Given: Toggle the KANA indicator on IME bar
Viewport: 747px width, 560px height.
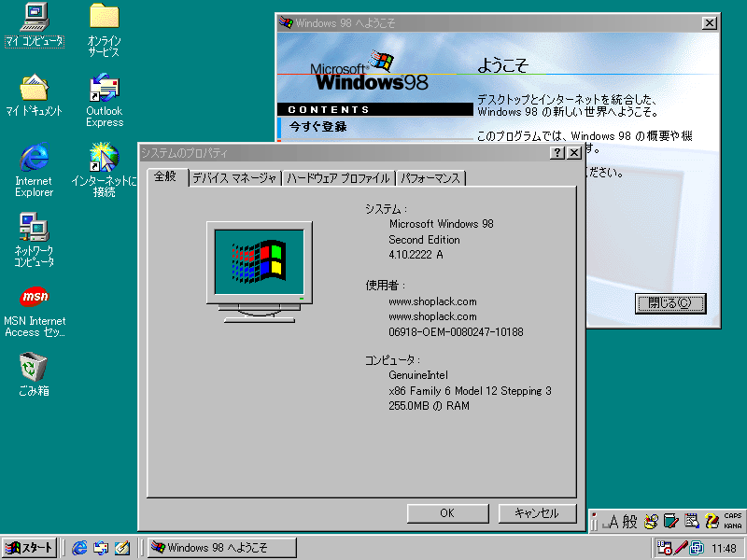Looking at the screenshot, I should [733, 526].
